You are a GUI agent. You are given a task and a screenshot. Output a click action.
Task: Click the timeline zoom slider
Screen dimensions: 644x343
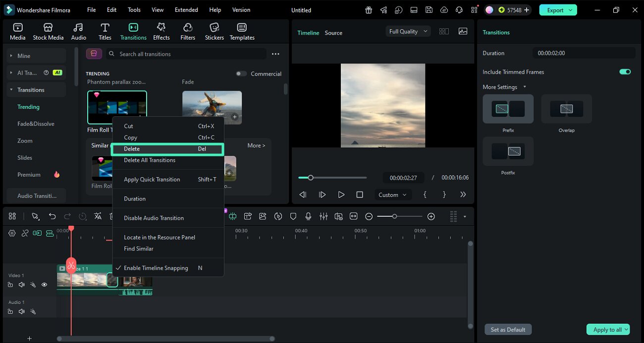(x=400, y=216)
